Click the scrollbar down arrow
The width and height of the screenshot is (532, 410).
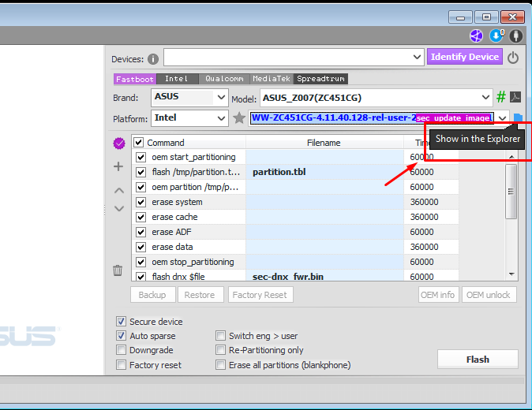pos(511,274)
